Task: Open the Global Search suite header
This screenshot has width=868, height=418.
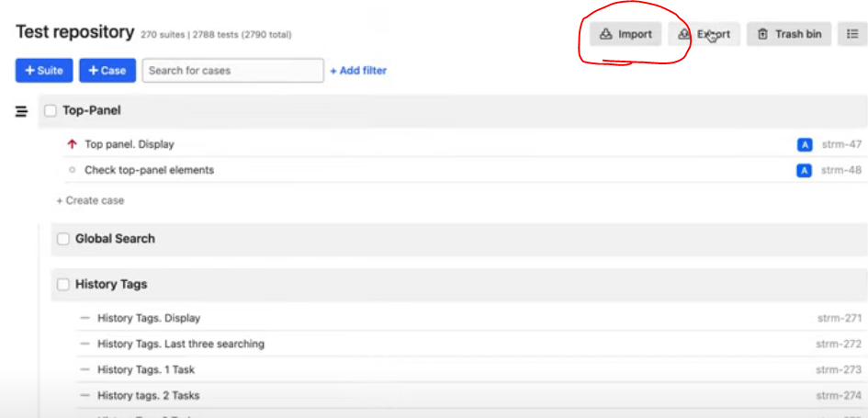Action: (x=459, y=239)
